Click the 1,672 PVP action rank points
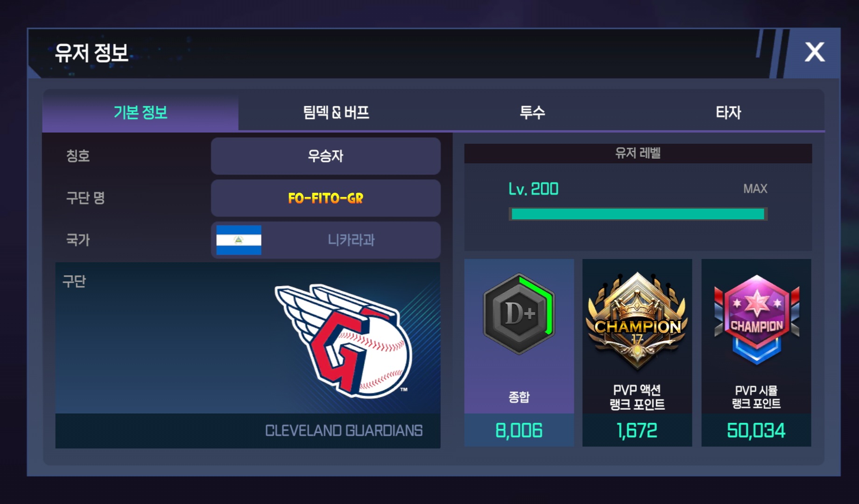The image size is (859, 504). [x=637, y=430]
